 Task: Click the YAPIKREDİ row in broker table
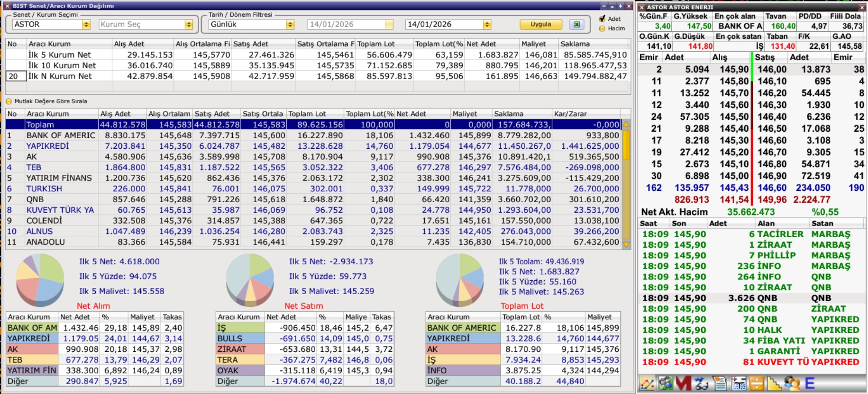point(47,146)
